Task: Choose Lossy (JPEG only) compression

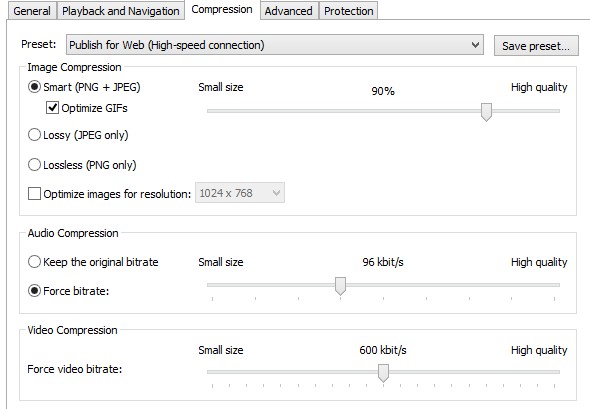Action: tap(34, 135)
